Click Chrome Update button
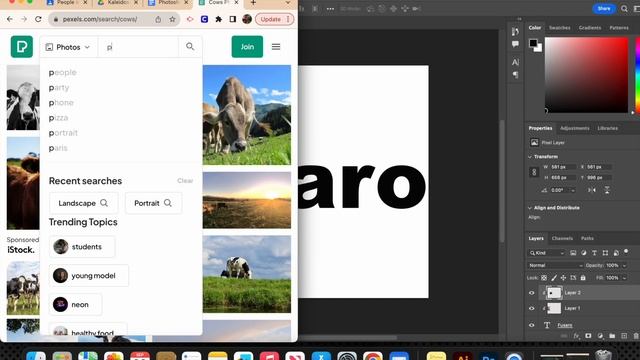 pos(274,19)
